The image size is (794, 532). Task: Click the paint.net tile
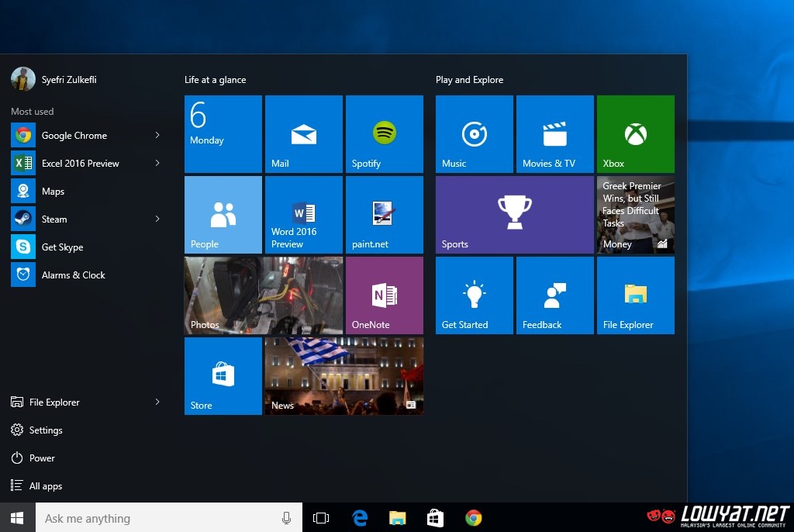click(384, 215)
